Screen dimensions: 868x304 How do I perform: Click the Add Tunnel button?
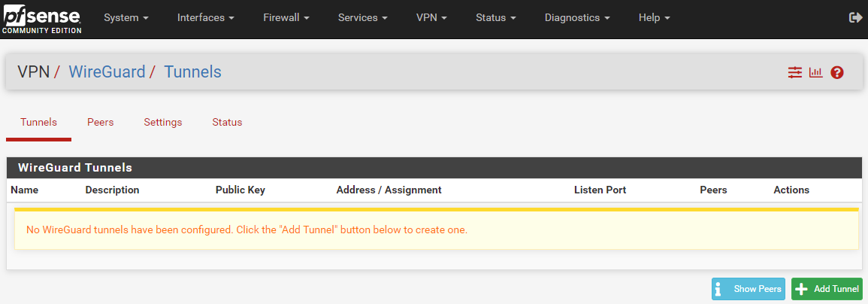(x=827, y=289)
